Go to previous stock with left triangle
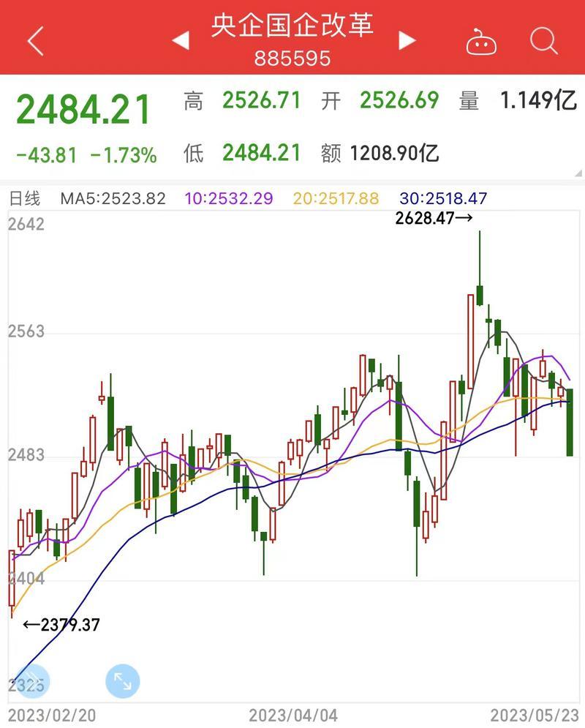This screenshot has width=585, height=728. click(181, 41)
